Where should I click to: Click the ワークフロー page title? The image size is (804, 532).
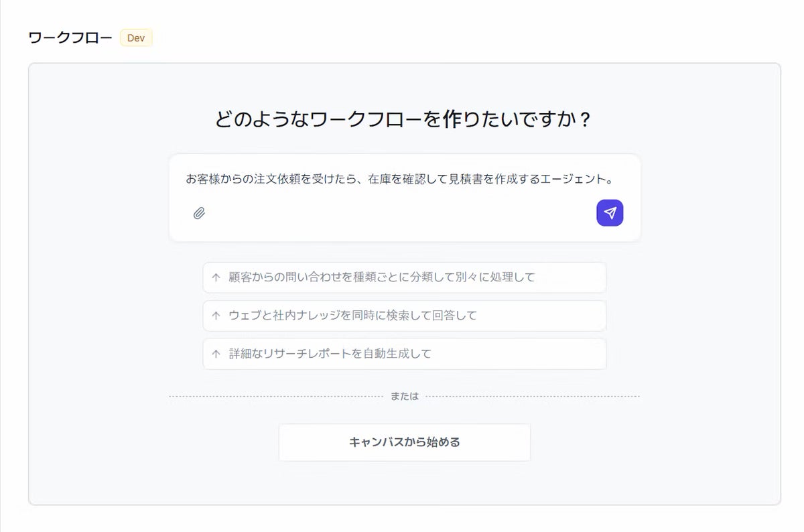point(70,38)
